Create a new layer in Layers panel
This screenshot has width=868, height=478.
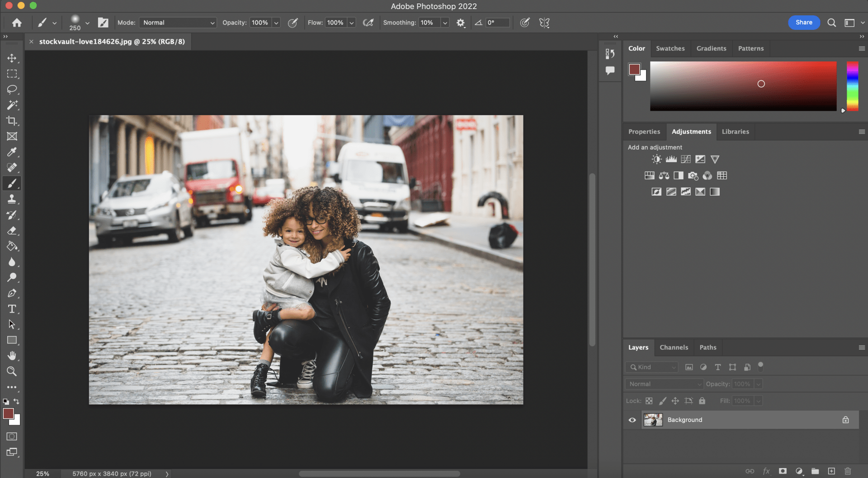(x=831, y=471)
